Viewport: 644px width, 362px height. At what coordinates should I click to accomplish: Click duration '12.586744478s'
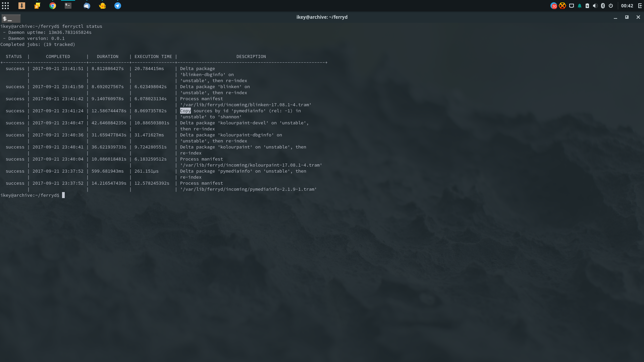coord(109,111)
